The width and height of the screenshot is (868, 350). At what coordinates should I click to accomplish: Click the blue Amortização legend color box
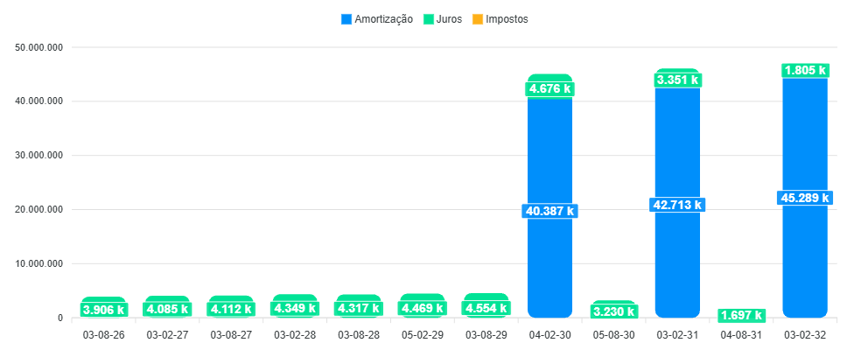tap(346, 19)
